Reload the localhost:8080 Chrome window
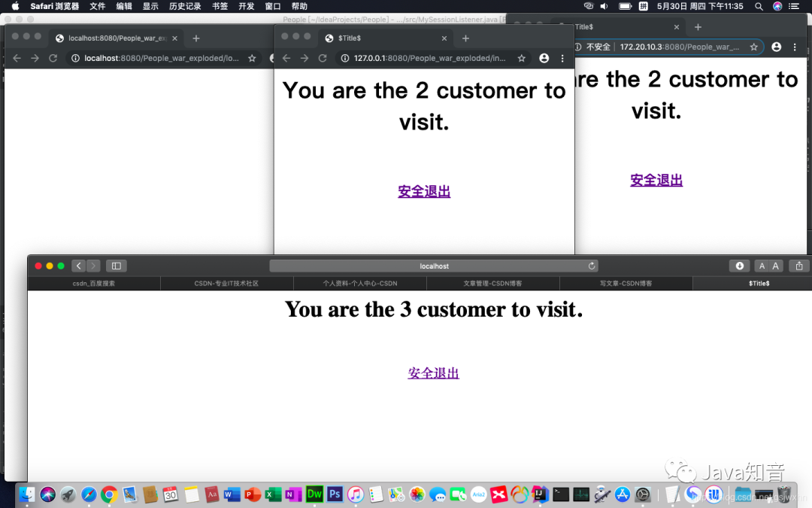The height and width of the screenshot is (508, 812). [53, 58]
